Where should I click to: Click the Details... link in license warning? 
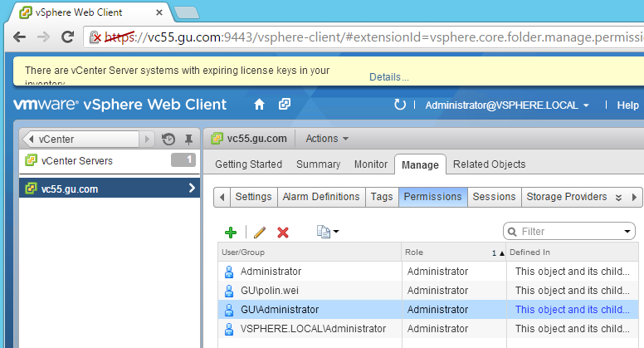pyautogui.click(x=389, y=77)
